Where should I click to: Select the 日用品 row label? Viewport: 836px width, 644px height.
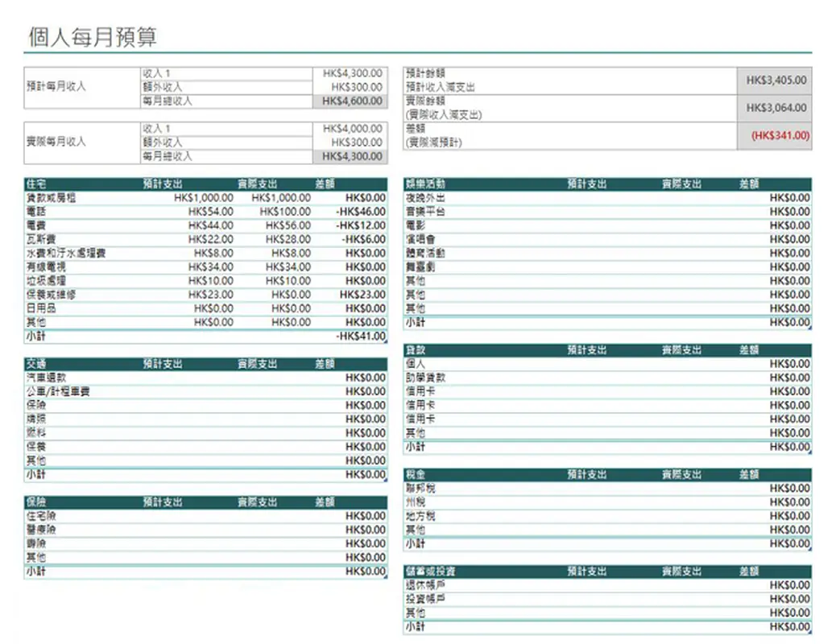pyautogui.click(x=41, y=308)
